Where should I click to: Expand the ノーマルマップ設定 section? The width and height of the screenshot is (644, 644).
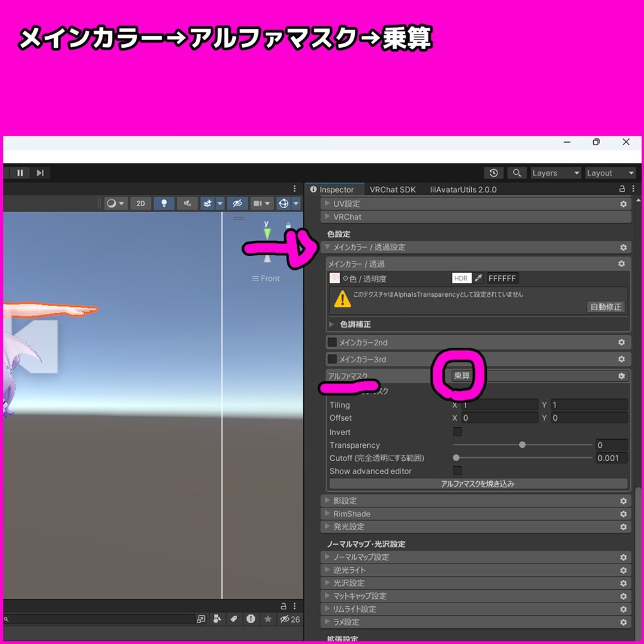[x=327, y=557]
